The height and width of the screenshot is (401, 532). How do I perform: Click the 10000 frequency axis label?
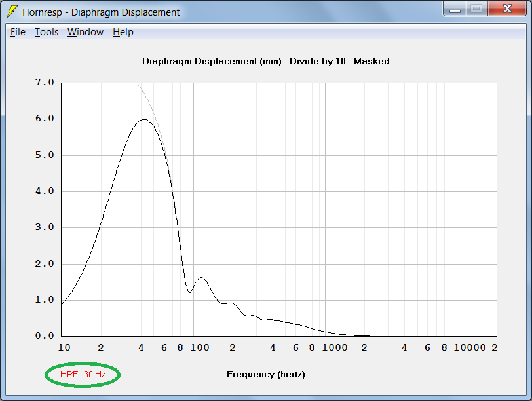(x=470, y=347)
